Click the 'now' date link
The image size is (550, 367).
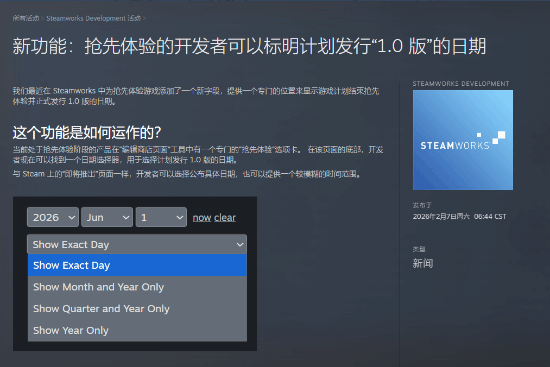(202, 218)
